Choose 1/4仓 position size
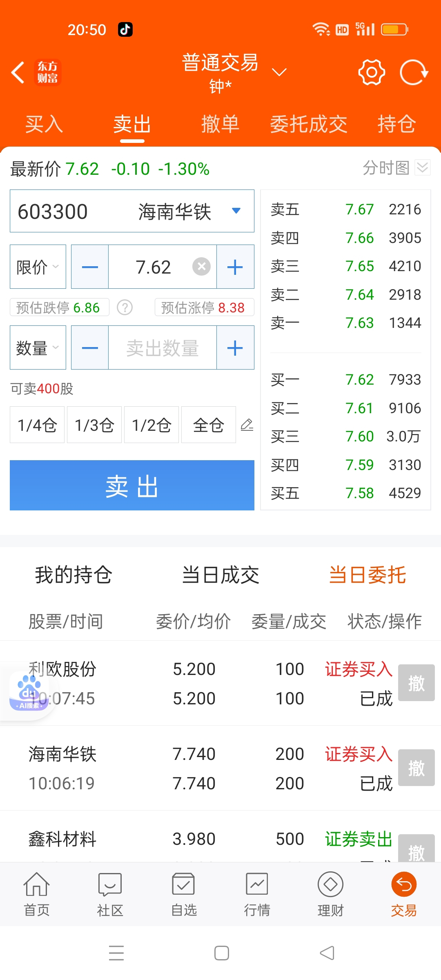Screen dimensions: 441x980 pyautogui.click(x=37, y=425)
